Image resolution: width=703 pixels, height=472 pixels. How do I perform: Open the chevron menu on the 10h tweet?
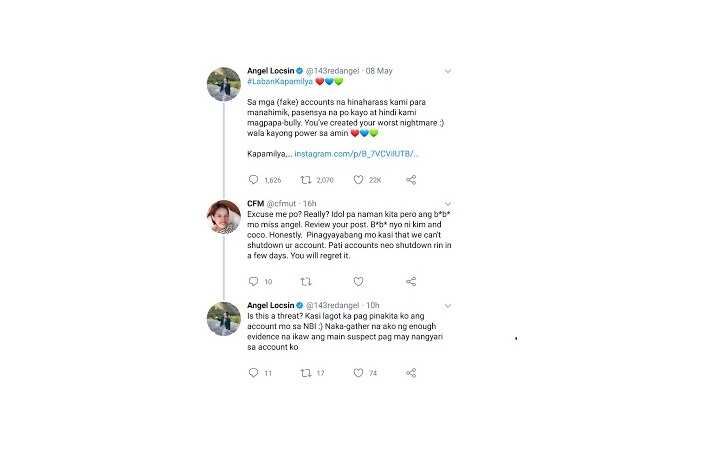click(447, 306)
